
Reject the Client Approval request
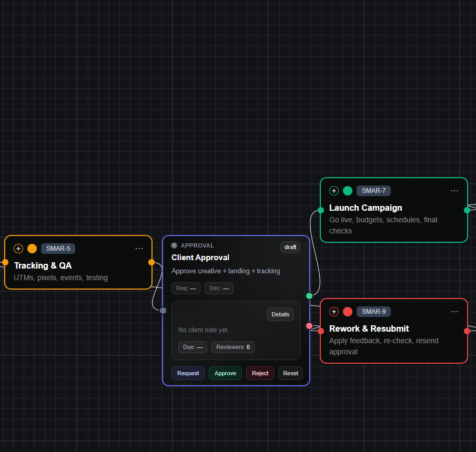click(x=260, y=373)
